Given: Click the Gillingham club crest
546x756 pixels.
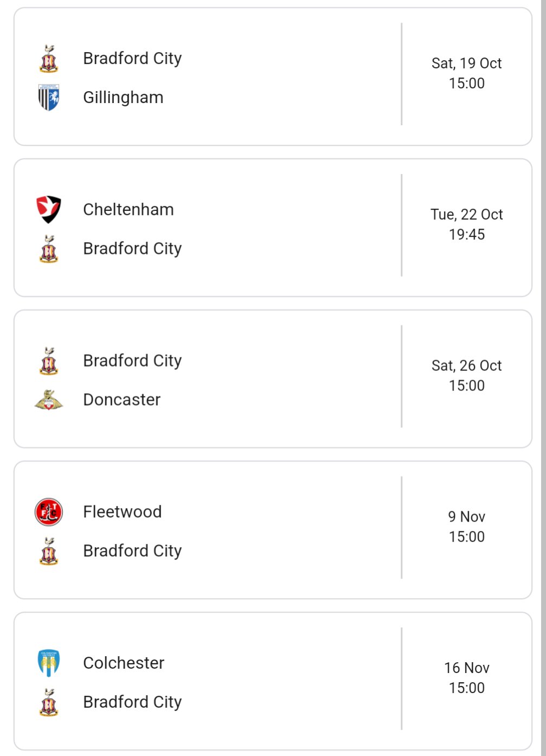Looking at the screenshot, I should (49, 98).
